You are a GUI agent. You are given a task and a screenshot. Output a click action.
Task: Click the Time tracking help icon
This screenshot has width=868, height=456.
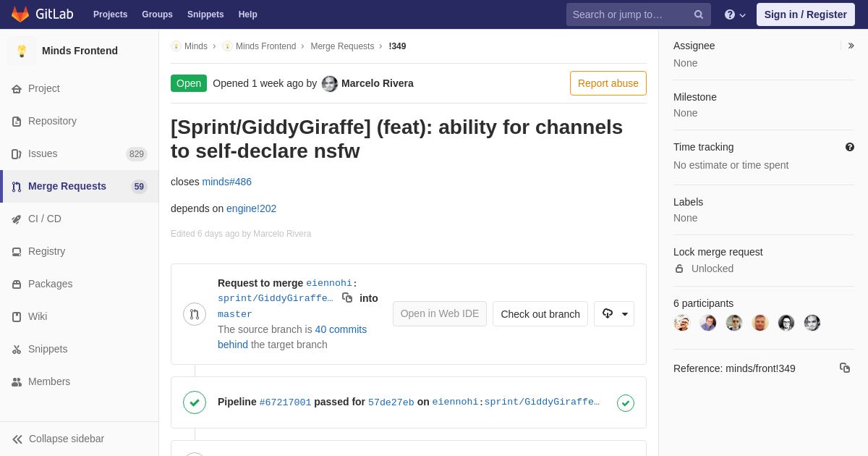click(850, 147)
